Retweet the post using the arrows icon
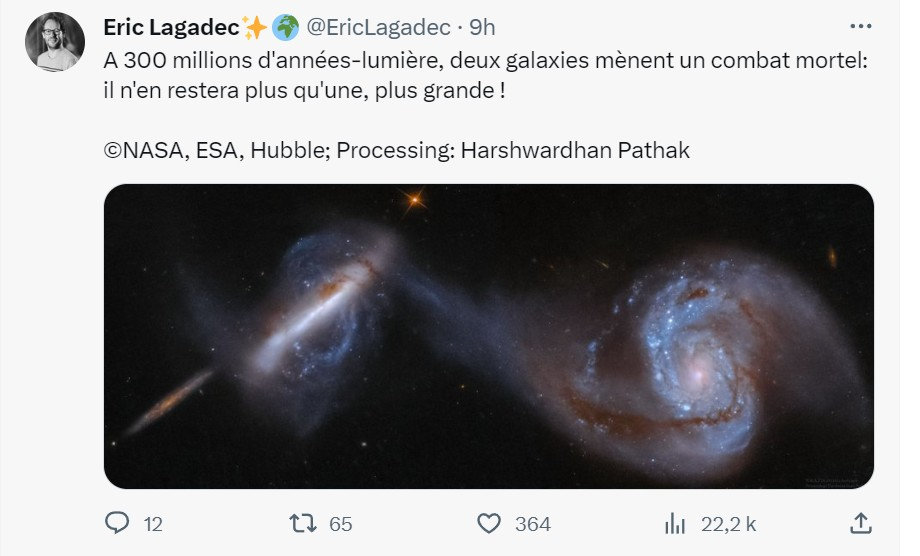 [303, 523]
